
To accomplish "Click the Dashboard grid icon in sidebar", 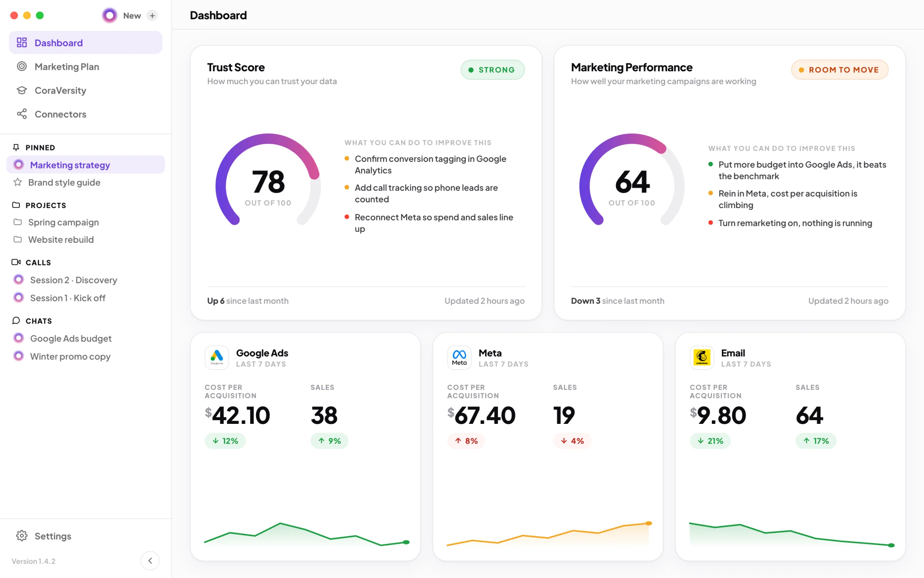I will 22,42.
